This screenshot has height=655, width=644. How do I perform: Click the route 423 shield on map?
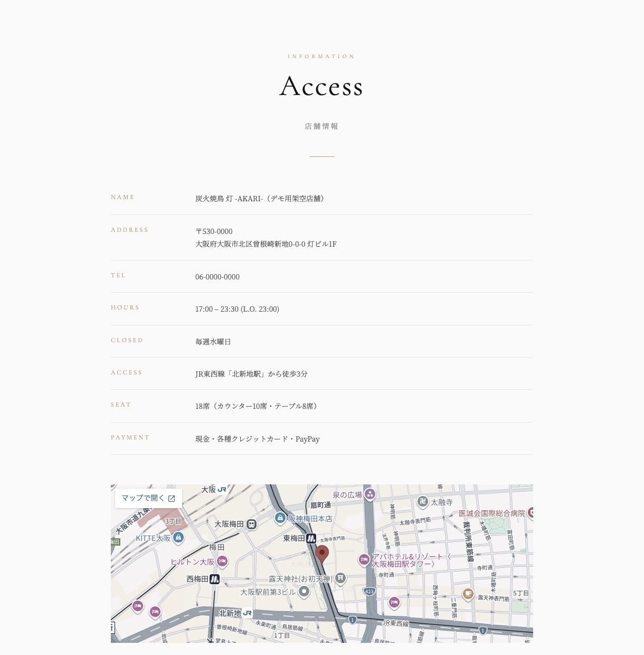[x=370, y=592]
